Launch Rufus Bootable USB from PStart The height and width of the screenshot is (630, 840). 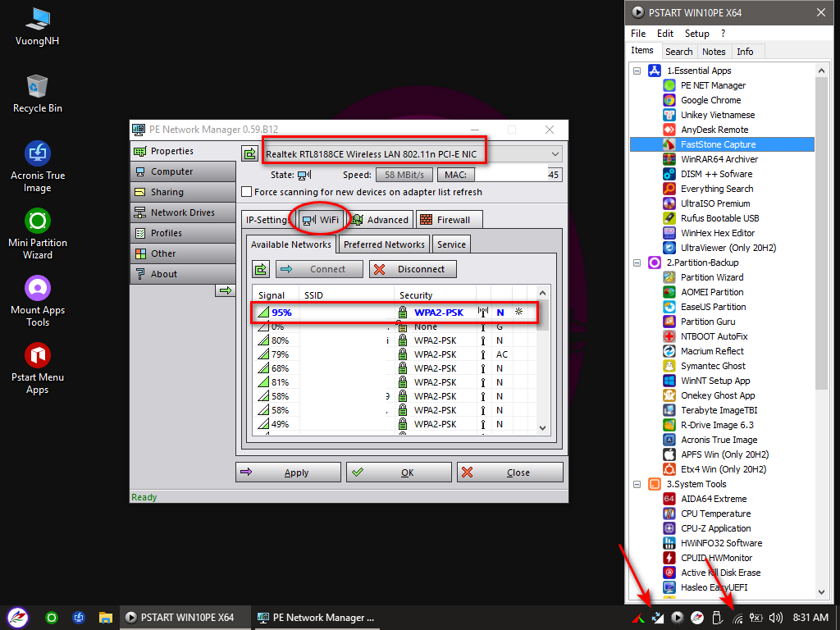click(719, 218)
